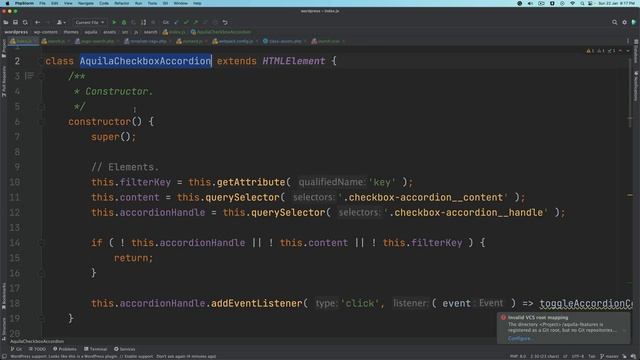Open IDE settings gear icon
The image size is (640, 360).
pos(624,22)
